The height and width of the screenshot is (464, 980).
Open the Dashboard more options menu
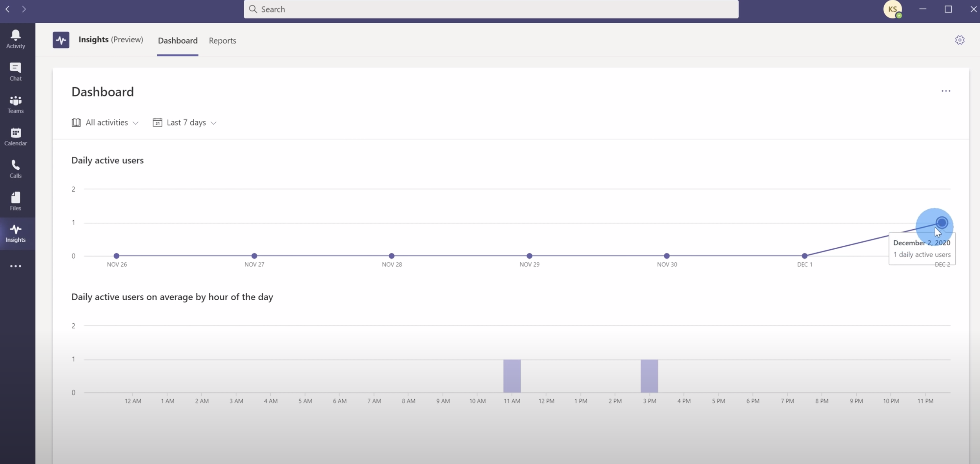(946, 91)
